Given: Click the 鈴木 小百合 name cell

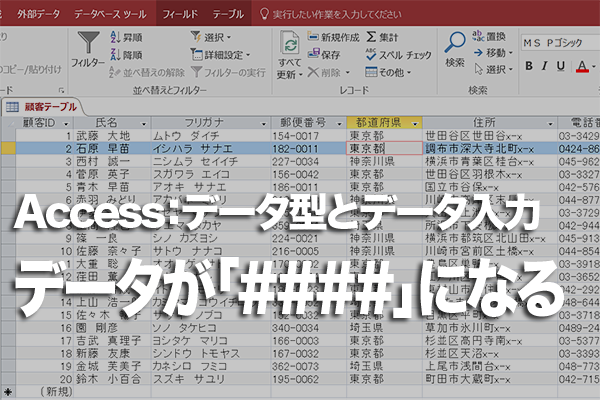Looking at the screenshot, I should pyautogui.click(x=112, y=379).
